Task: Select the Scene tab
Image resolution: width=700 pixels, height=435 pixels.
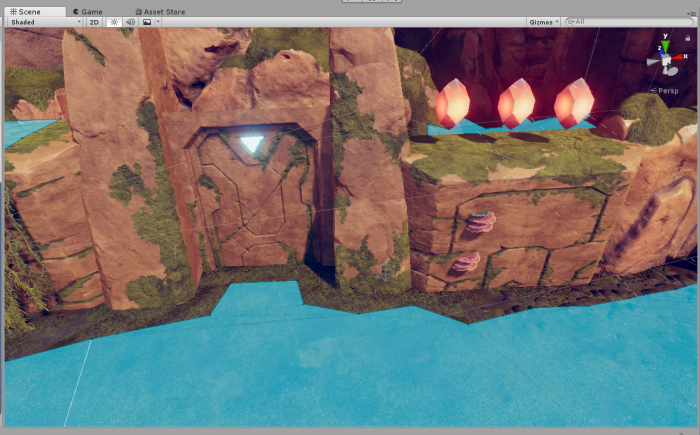Action: pos(30,11)
